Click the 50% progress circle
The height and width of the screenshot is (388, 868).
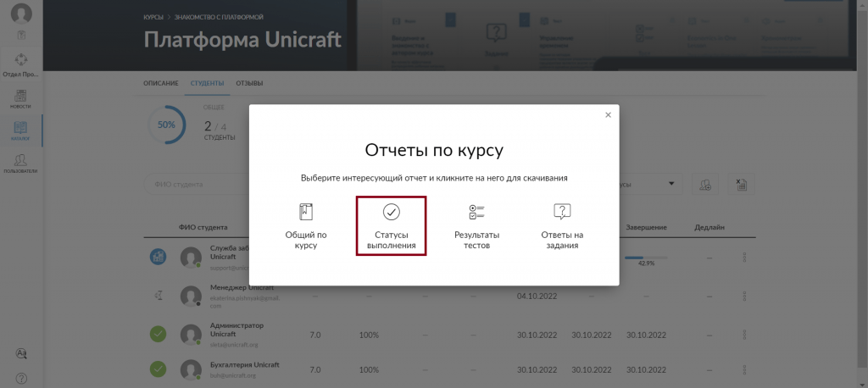click(x=166, y=125)
